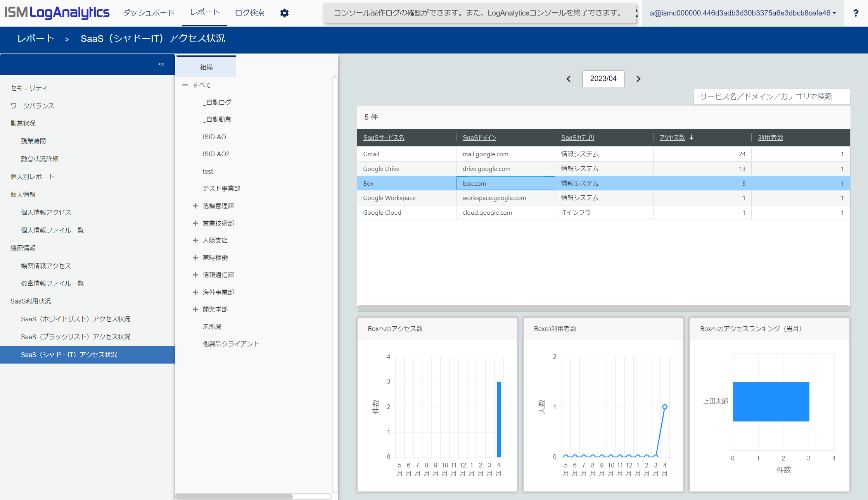Click the April data point in Box users chart
Screen dimensions: 868x500
[665, 407]
